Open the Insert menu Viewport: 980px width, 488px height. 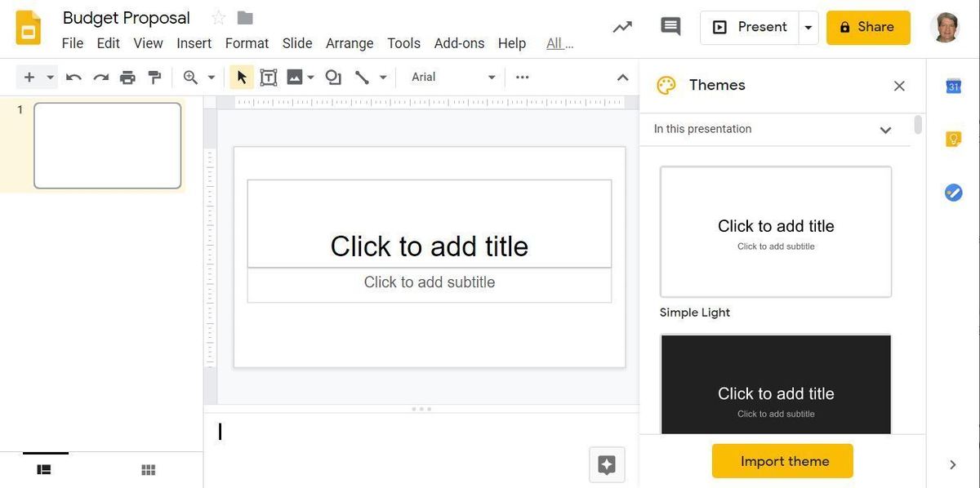pyautogui.click(x=194, y=43)
